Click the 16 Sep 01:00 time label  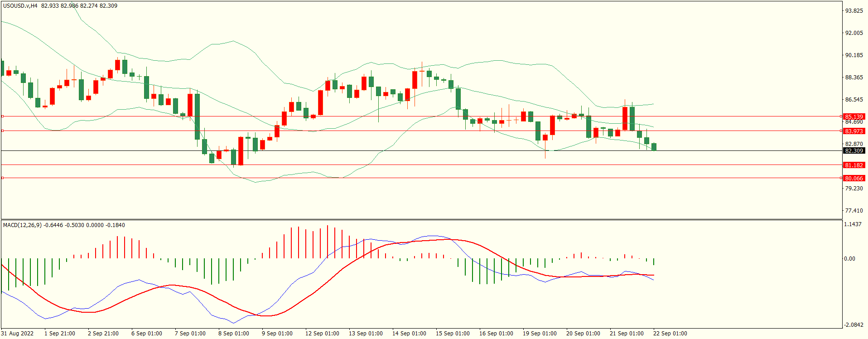(x=496, y=333)
